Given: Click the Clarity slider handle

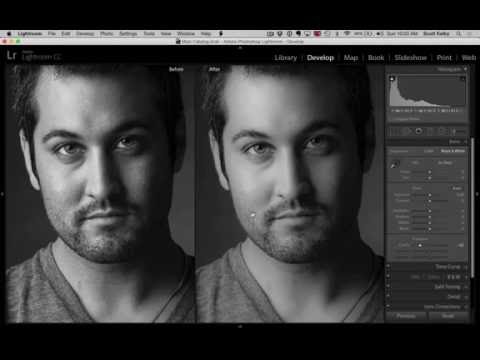Looking at the screenshot, I should pos(420,245).
